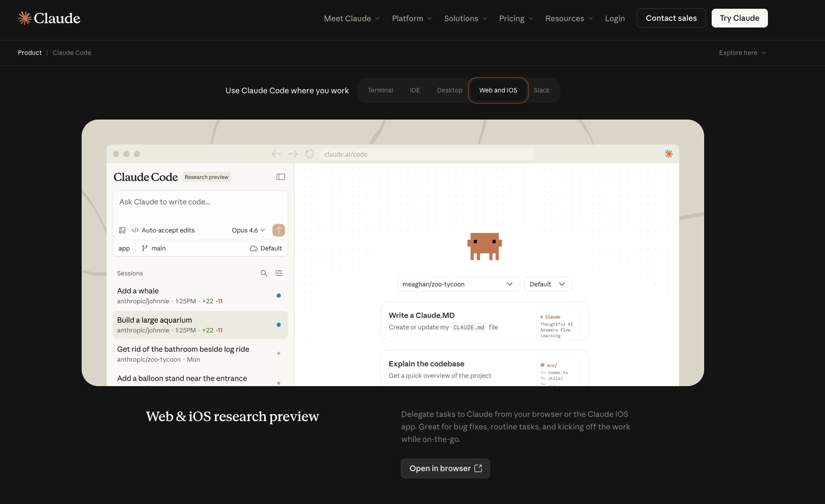Click the cloud icon next to Default

click(253, 248)
